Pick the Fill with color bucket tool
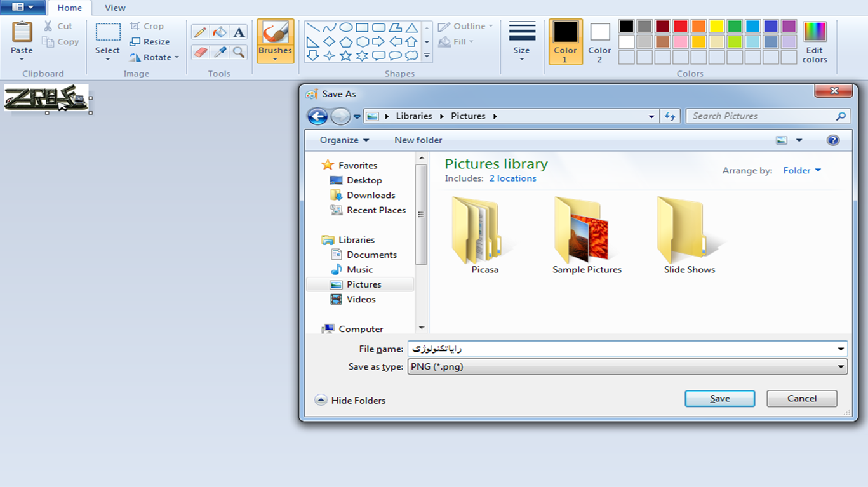Image resolution: width=868 pixels, height=487 pixels. point(220,32)
